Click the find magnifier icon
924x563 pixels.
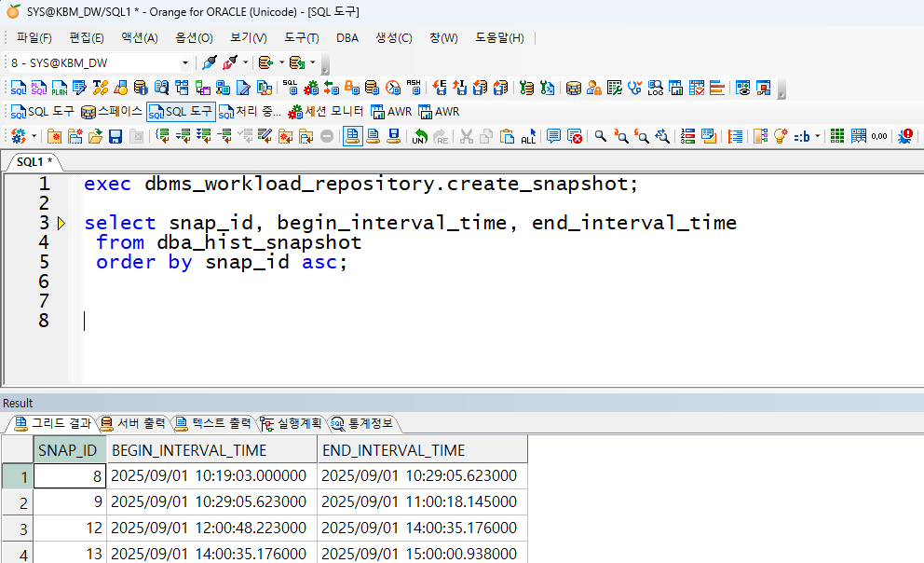tap(601, 137)
